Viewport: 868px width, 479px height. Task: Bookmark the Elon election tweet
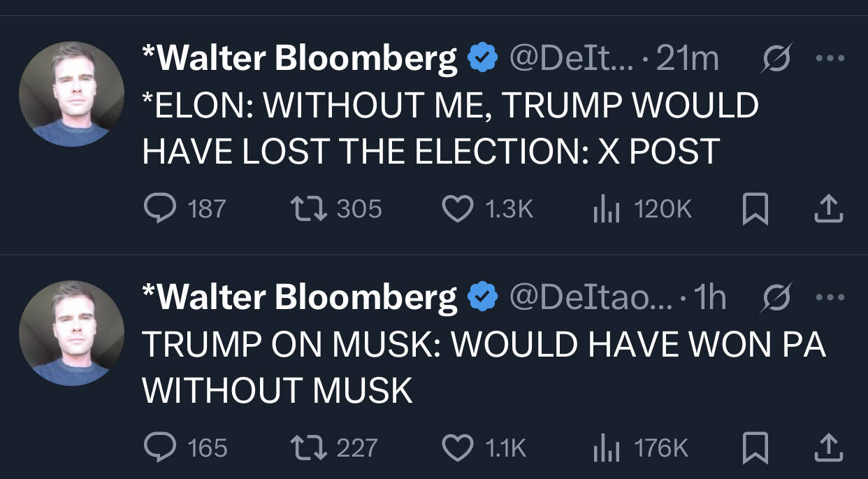click(x=755, y=208)
